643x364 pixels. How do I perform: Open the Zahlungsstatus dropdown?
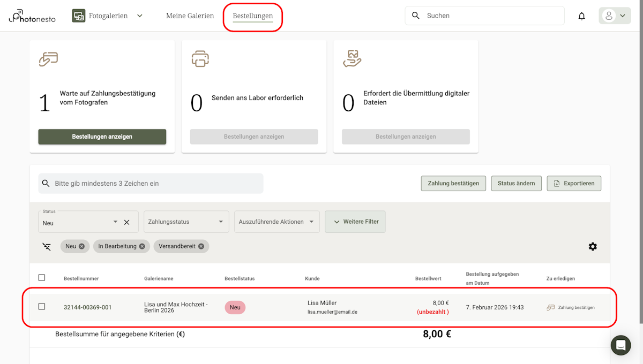click(183, 222)
